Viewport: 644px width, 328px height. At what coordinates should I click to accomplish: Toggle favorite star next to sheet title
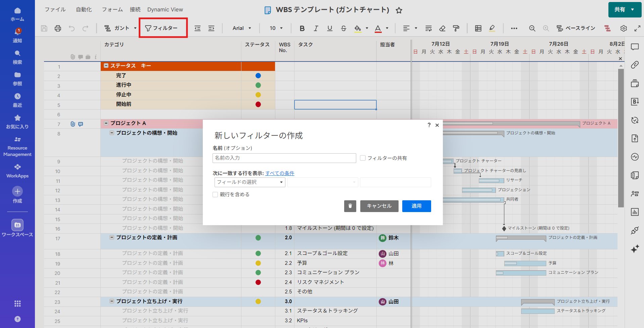point(399,10)
